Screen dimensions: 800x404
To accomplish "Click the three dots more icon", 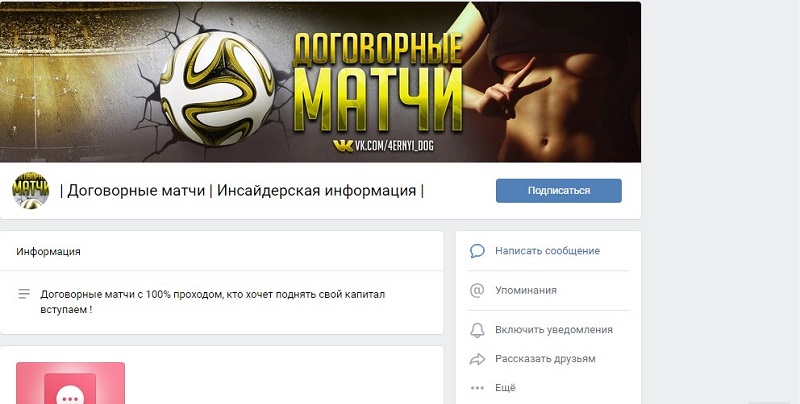I will [x=477, y=388].
